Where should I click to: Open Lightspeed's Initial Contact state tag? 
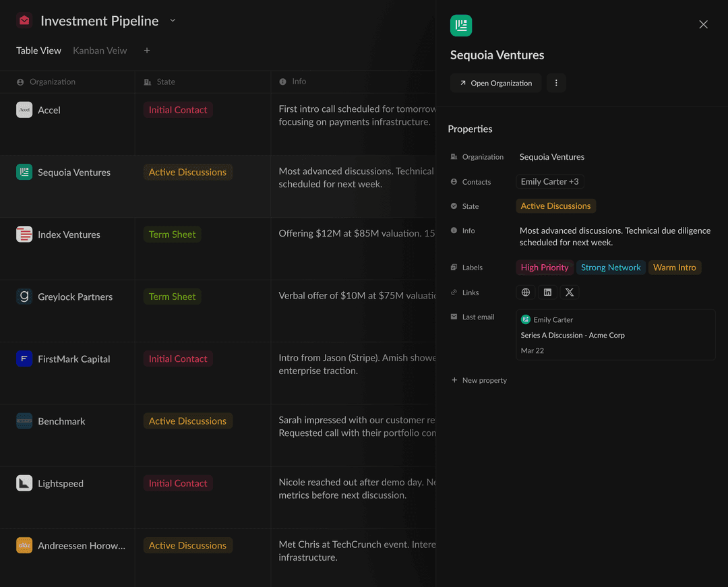click(x=178, y=483)
